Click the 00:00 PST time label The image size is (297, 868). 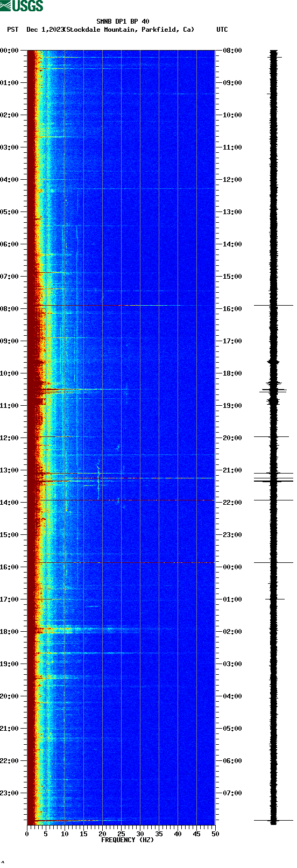[9, 51]
